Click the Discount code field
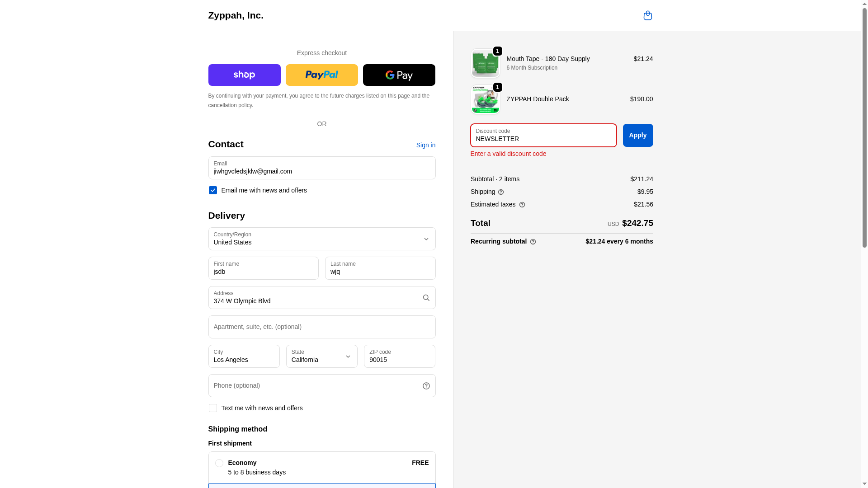Screen dimensions: 868x488 (x=543, y=136)
